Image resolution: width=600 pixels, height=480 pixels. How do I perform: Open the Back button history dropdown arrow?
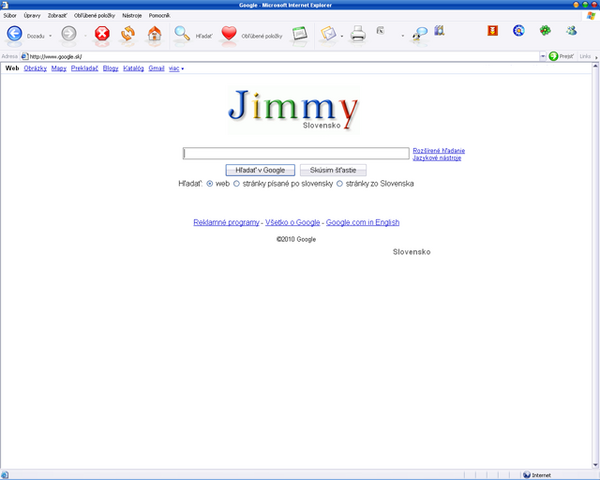50,36
